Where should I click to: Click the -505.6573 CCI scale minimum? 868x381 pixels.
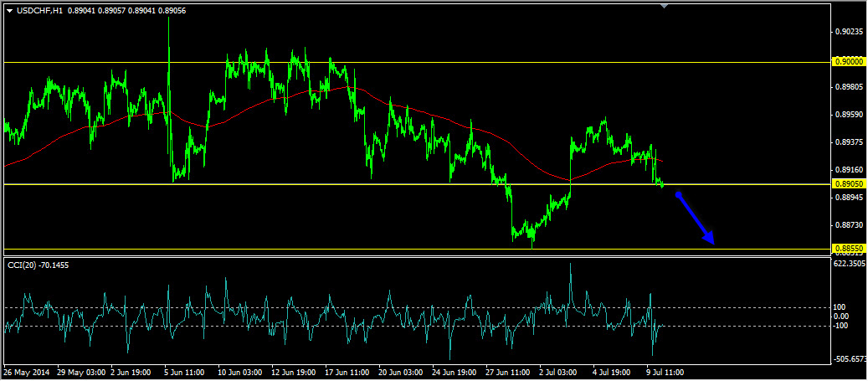coord(850,359)
